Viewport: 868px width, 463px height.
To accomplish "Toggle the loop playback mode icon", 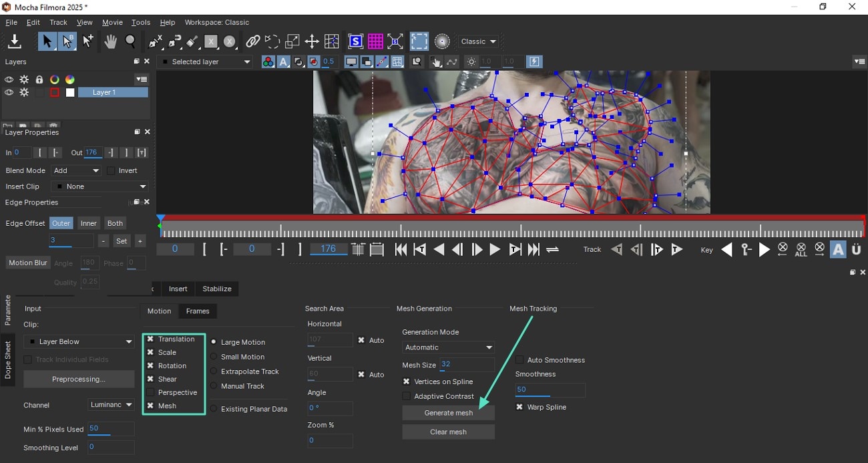I will click(x=552, y=250).
